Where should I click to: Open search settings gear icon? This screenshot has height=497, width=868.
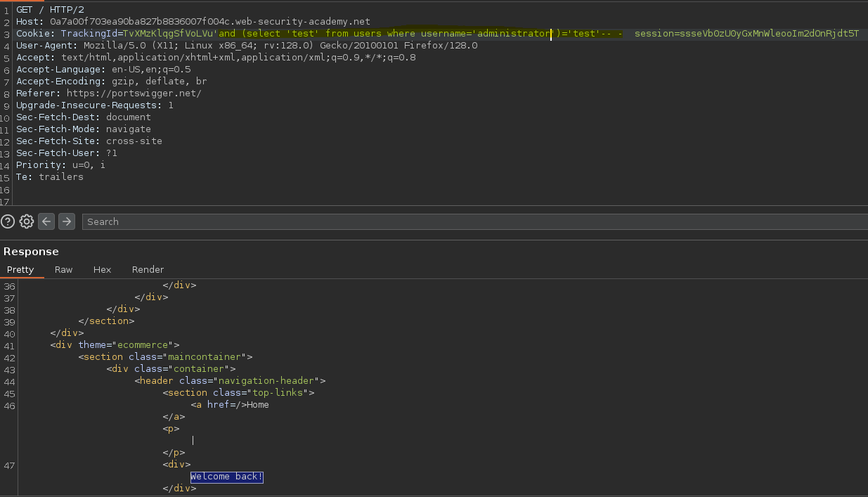(x=27, y=221)
